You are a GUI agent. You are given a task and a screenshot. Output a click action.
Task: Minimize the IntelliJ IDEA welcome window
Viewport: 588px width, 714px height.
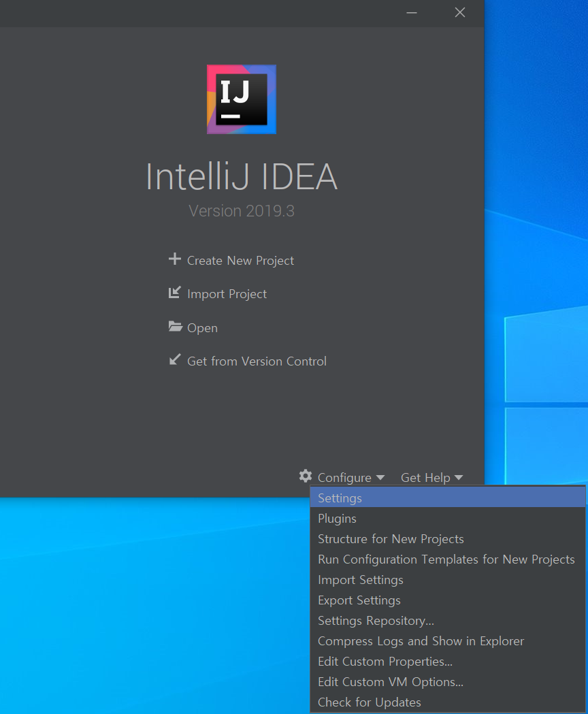pyautogui.click(x=412, y=13)
